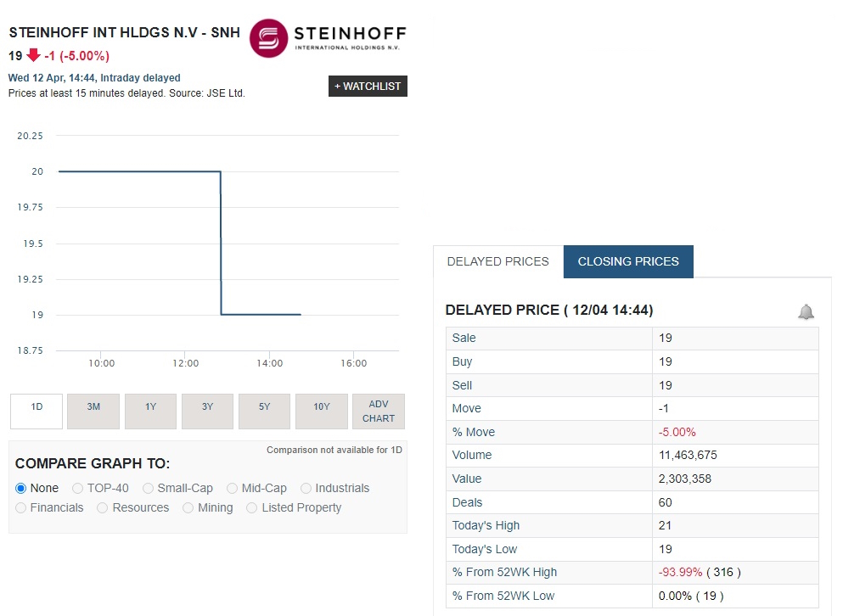
Task: Open the ADV CHART view
Action: [x=378, y=411]
